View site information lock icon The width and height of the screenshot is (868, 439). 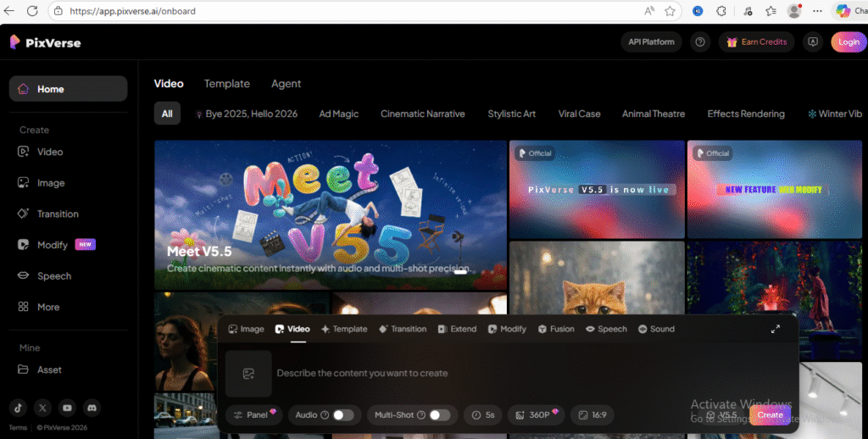(x=58, y=11)
